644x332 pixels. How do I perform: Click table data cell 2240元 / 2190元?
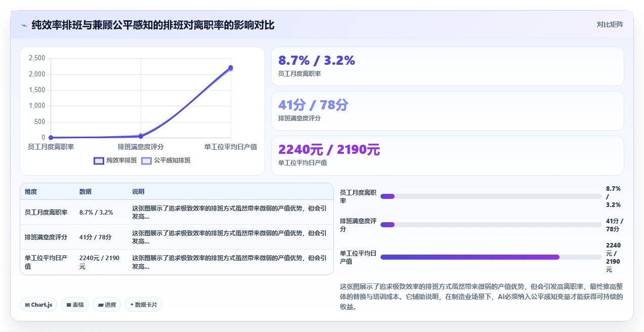point(100,262)
